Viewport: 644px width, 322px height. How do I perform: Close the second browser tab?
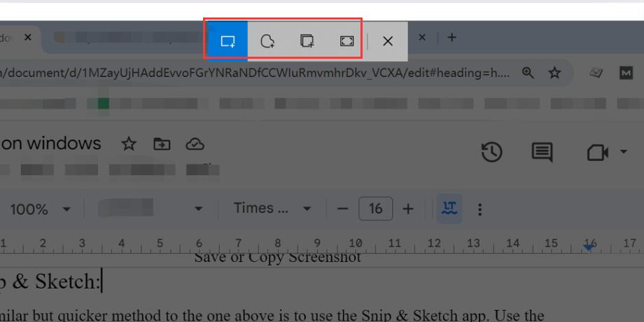(x=422, y=38)
